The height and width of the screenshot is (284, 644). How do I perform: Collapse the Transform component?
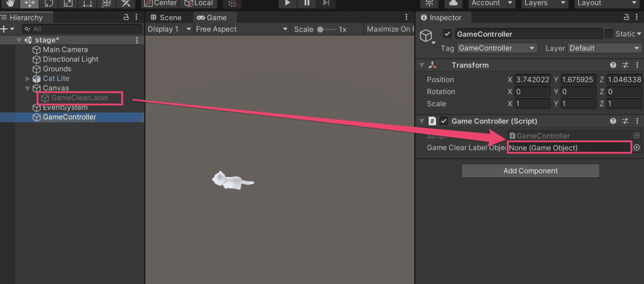422,65
